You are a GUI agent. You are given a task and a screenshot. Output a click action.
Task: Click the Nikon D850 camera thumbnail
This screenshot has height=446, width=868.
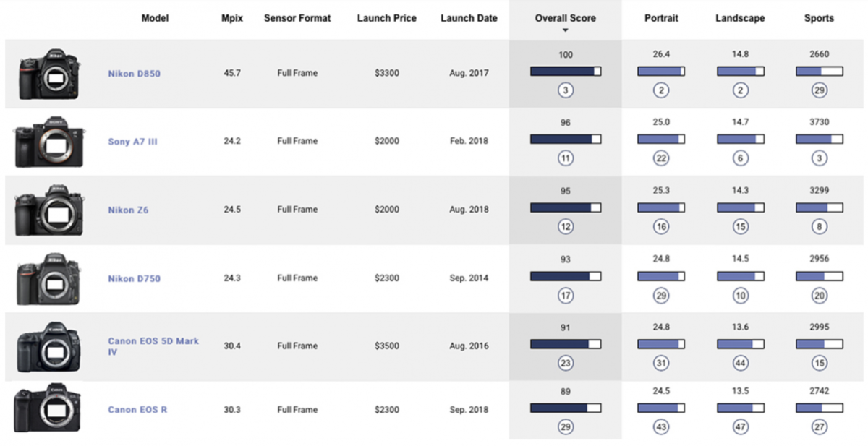tap(49, 74)
